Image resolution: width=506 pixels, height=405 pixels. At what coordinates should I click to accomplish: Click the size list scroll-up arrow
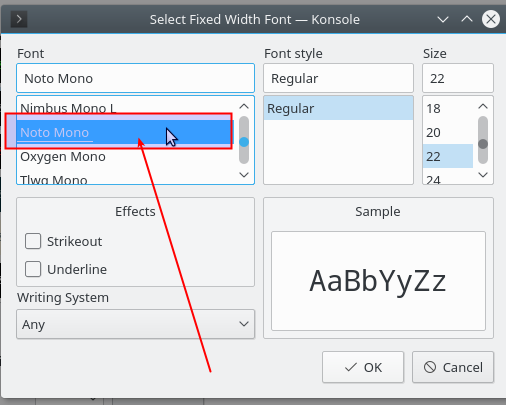(x=483, y=106)
